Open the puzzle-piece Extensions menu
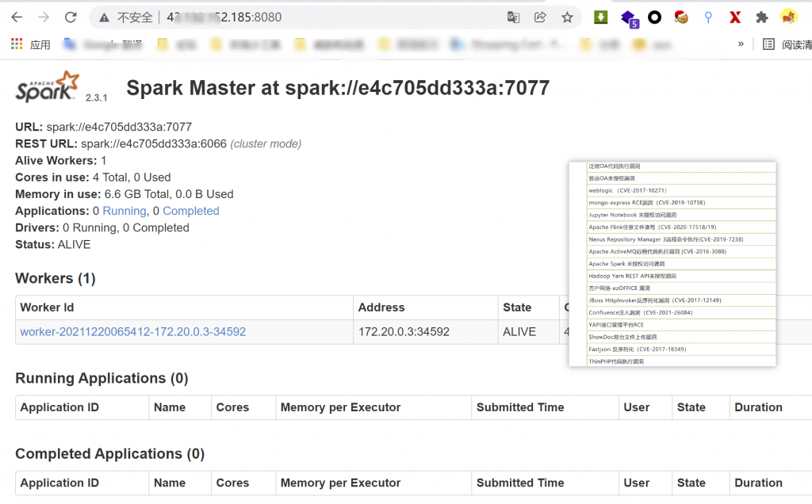812x504 pixels. [x=761, y=17]
